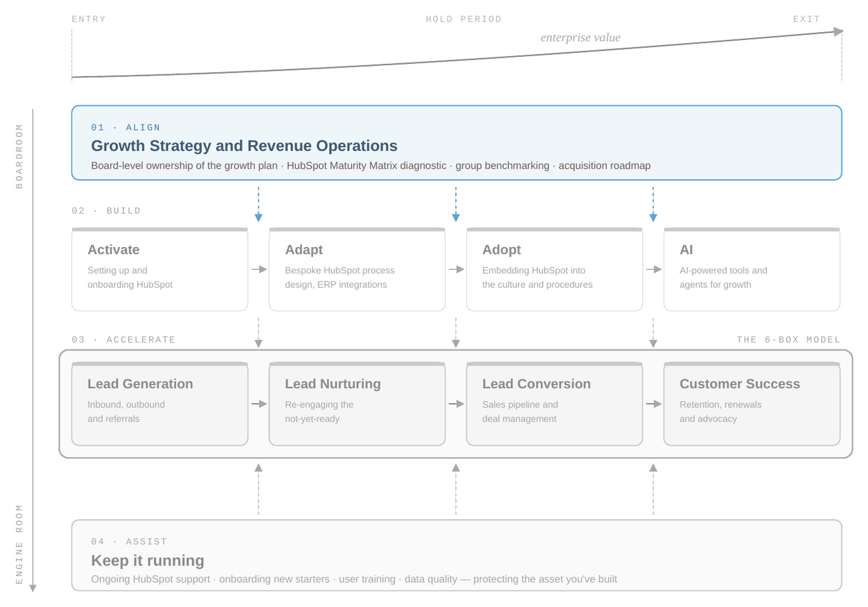Click 'Sales pipeline and deal management' text

[520, 412]
